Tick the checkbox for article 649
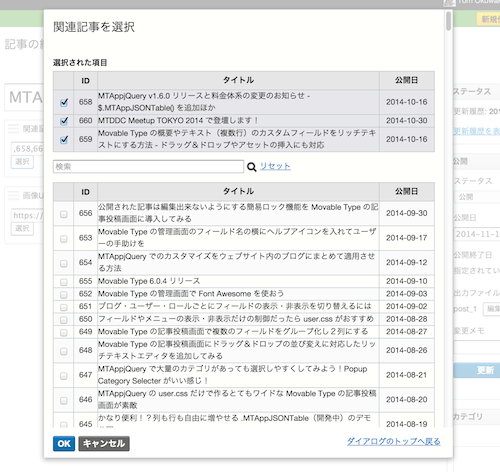500x472 pixels. click(64, 333)
